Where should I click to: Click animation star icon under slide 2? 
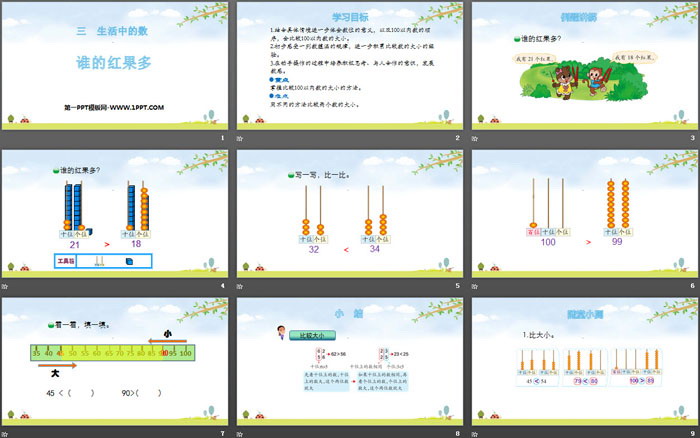[240, 138]
